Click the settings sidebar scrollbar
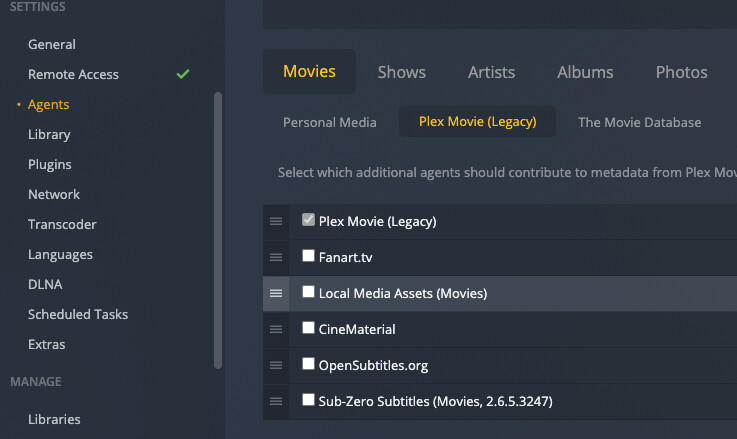Image resolution: width=737 pixels, height=439 pixels. (x=218, y=230)
